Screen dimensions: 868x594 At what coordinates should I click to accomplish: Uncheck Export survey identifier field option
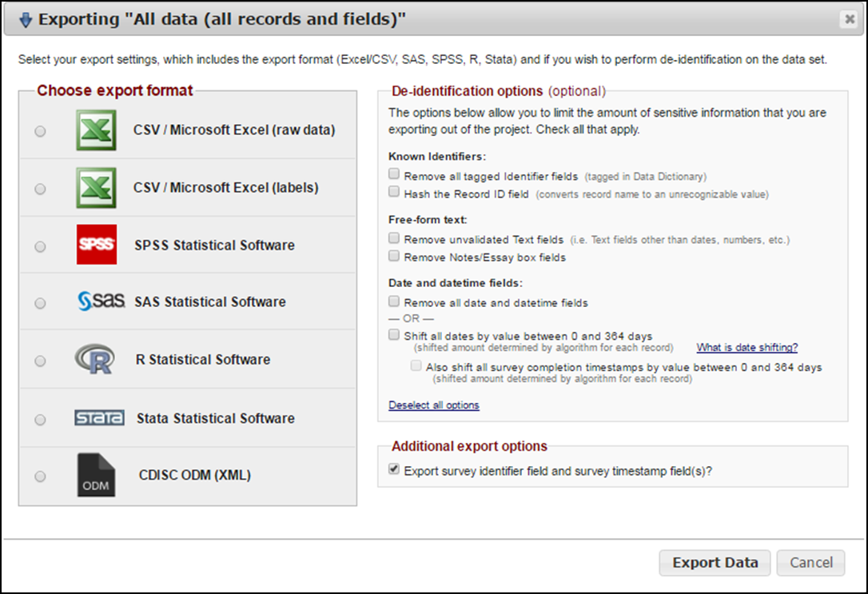click(393, 470)
